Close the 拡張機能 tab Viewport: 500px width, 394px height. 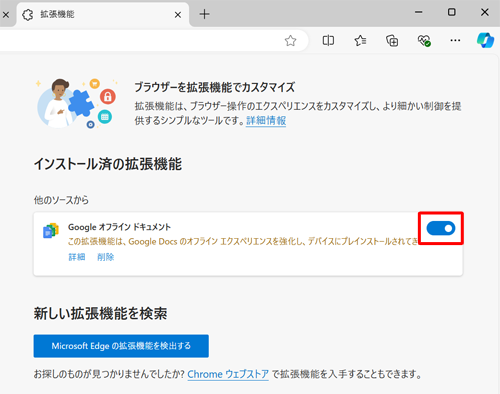(178, 15)
